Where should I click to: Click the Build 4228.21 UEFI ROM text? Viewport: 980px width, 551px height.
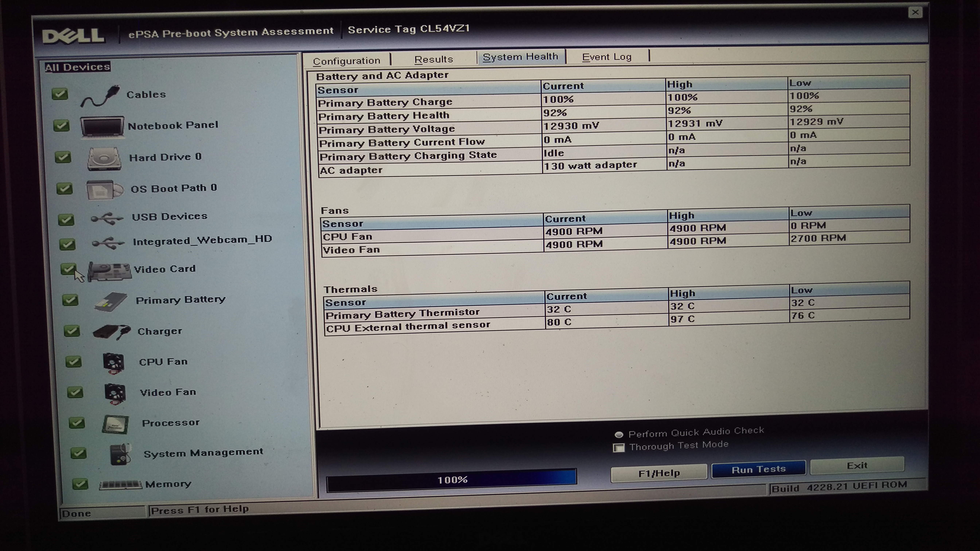(x=839, y=487)
